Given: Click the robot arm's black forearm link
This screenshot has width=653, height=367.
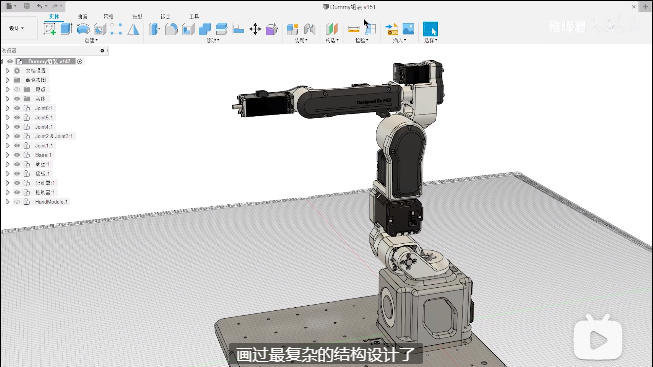Looking at the screenshot, I should click(x=349, y=101).
